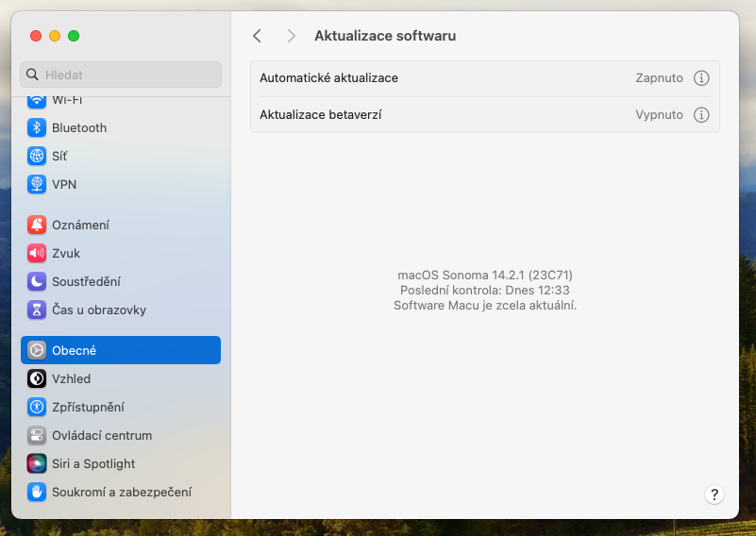
Task: Click the Soukromí a zabezpečení hand icon
Action: pyautogui.click(x=37, y=493)
